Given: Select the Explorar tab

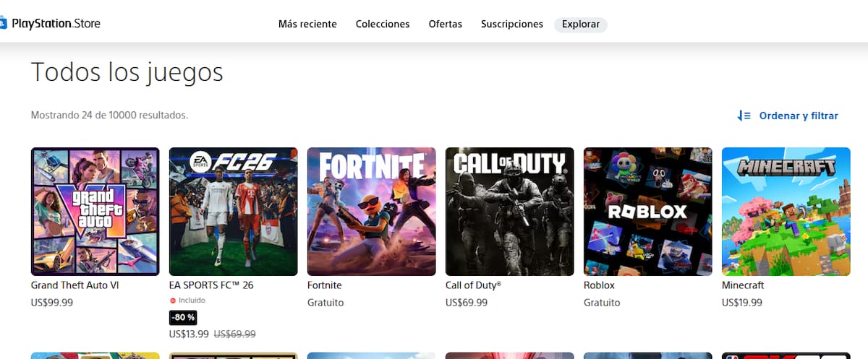Looking at the screenshot, I should pos(581,25).
